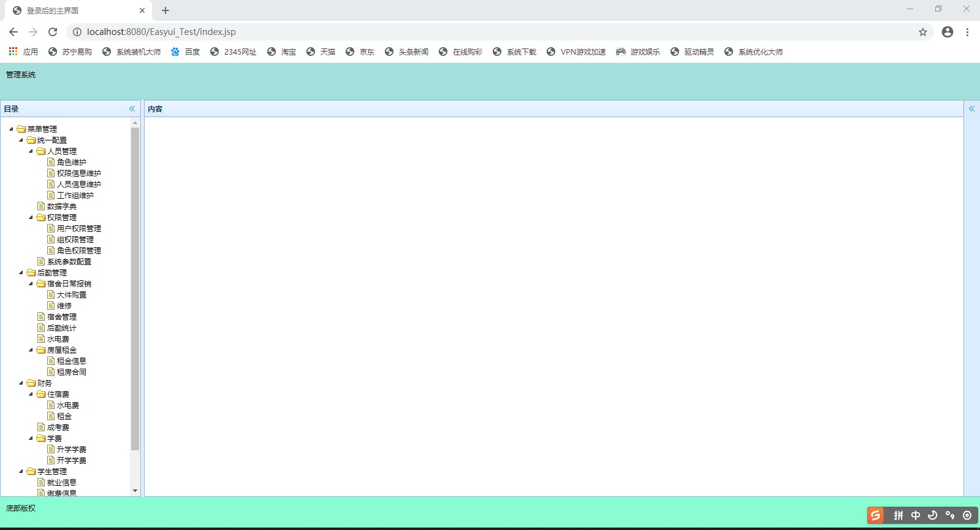Open 成考费 in the tree
Screen dimensions: 980x530
tap(58, 427)
